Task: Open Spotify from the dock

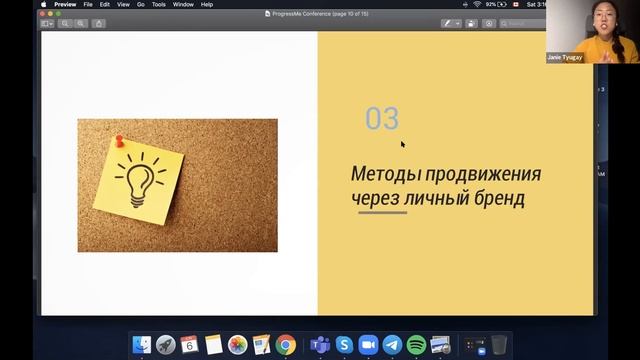Action: (x=416, y=345)
